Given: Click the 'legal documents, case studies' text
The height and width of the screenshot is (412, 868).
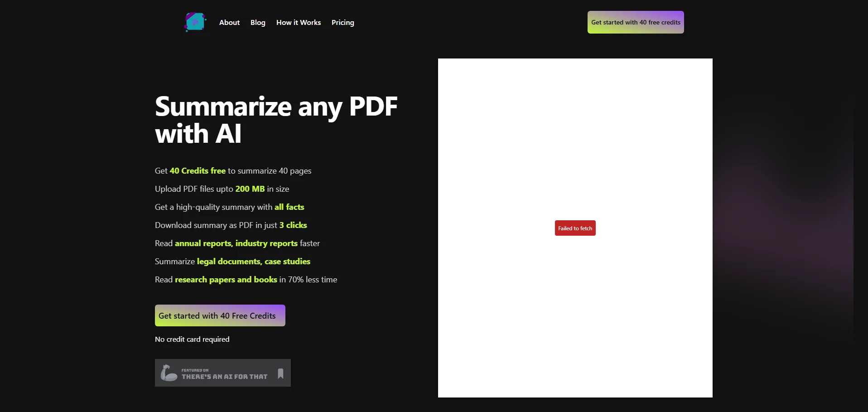Looking at the screenshot, I should pyautogui.click(x=253, y=262).
